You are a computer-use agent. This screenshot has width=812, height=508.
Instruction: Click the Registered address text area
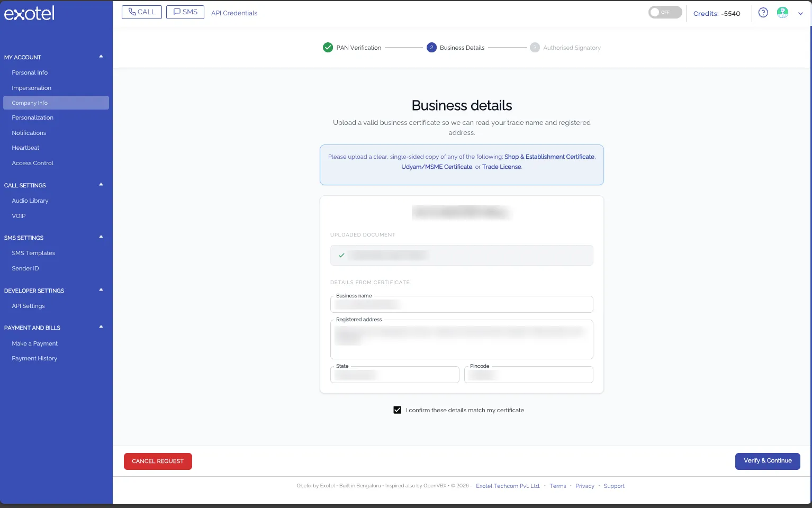pyautogui.click(x=462, y=339)
